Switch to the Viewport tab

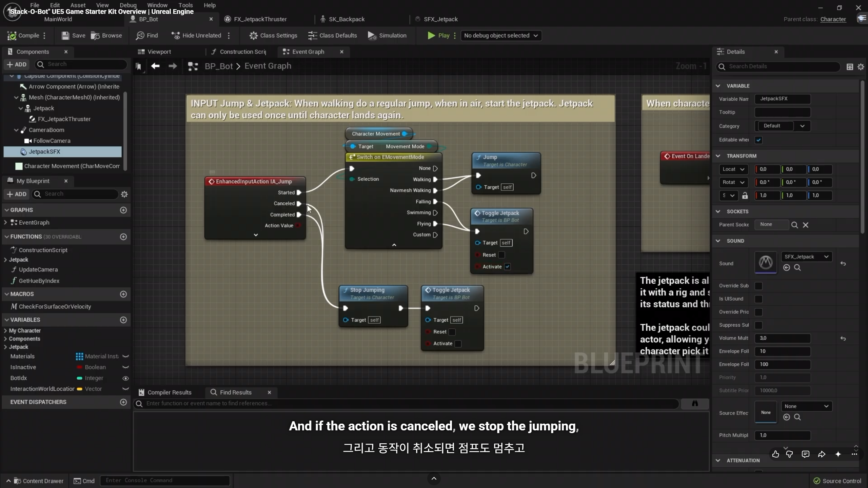[x=154, y=52]
